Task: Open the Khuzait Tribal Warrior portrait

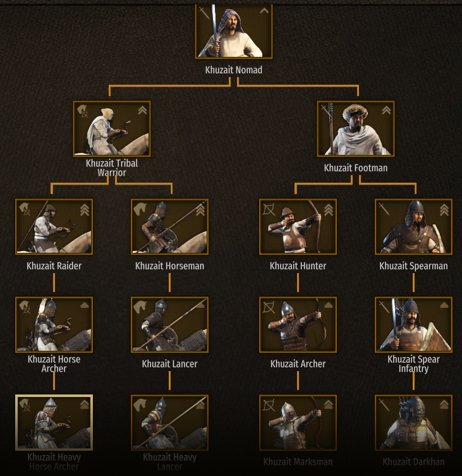Action: tap(112, 129)
